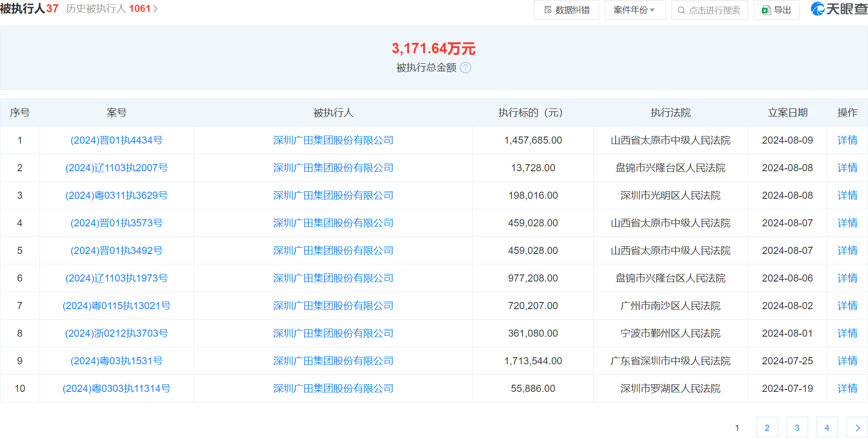Screen dimensions: 868x438
Task: Open case (2024)粤0115执13021号
Action: (117, 306)
